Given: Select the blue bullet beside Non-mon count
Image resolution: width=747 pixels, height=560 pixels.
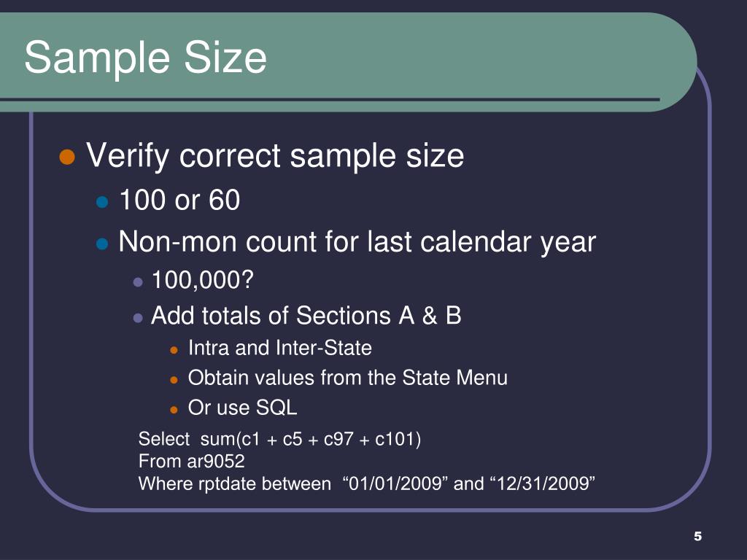Looking at the screenshot, I should click(x=102, y=244).
